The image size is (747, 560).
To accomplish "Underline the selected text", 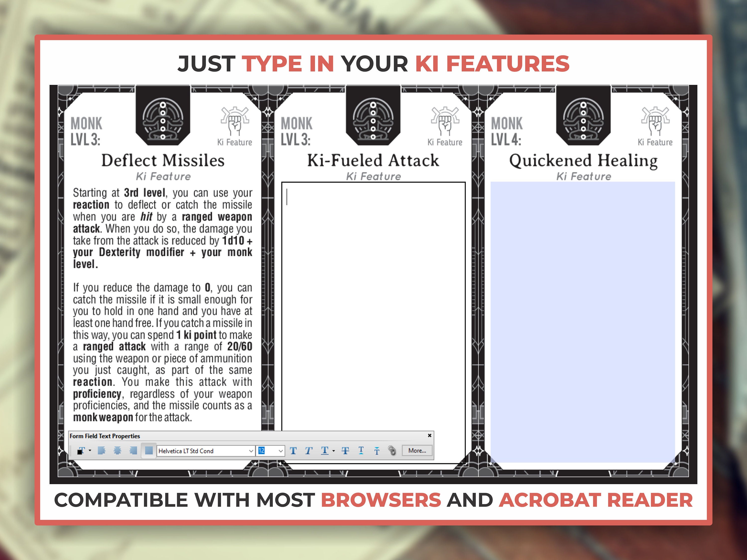I will [x=324, y=451].
